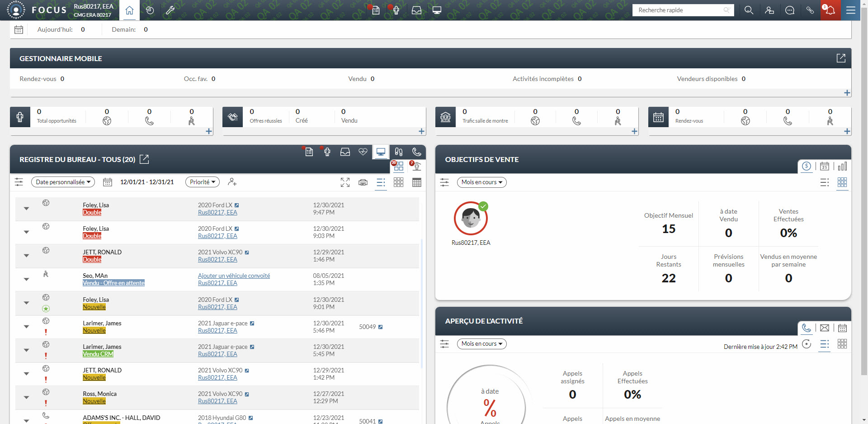Click the green star on Foley, Lisa Nouvelle row

46,309
